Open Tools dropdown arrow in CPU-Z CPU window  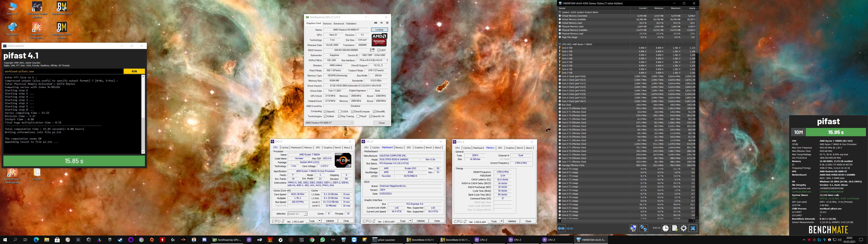coord(319,221)
